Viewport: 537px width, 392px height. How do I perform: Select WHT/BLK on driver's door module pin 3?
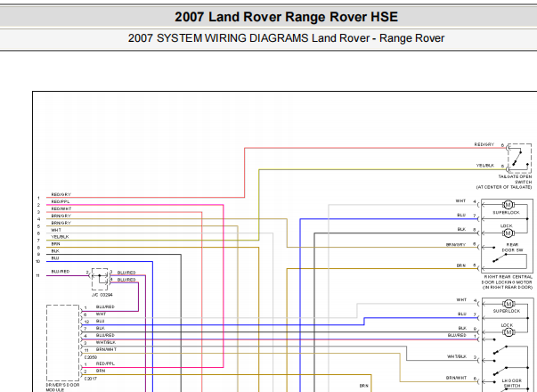(x=106, y=342)
